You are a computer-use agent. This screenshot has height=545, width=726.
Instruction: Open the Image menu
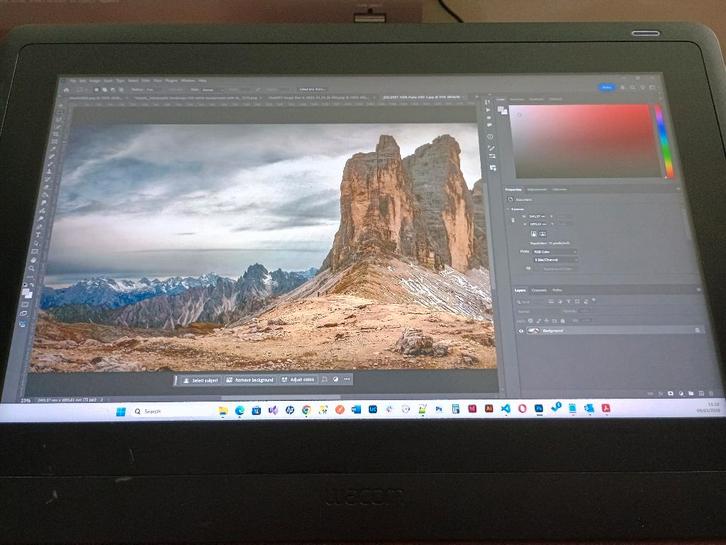[x=94, y=81]
